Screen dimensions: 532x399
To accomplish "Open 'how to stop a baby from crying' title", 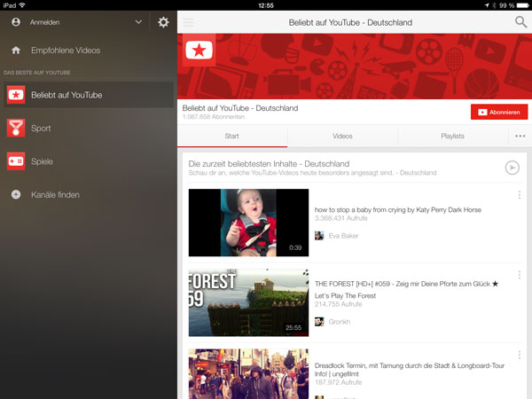I will [x=398, y=209].
